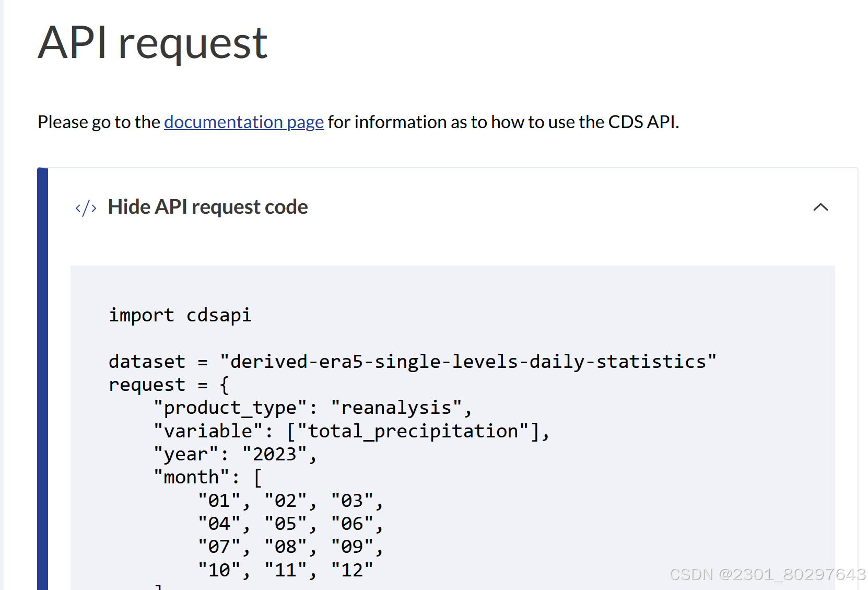Click the Hide API request code label

tap(207, 206)
